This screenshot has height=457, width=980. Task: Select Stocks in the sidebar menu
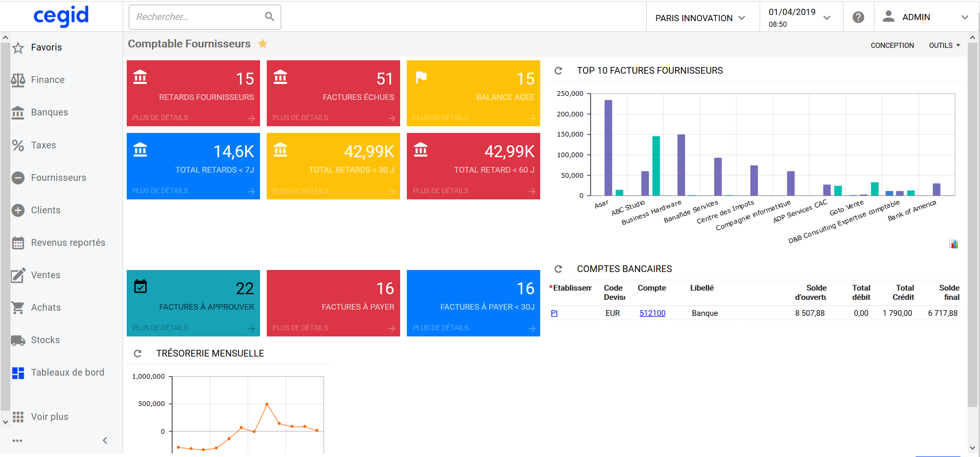45,340
